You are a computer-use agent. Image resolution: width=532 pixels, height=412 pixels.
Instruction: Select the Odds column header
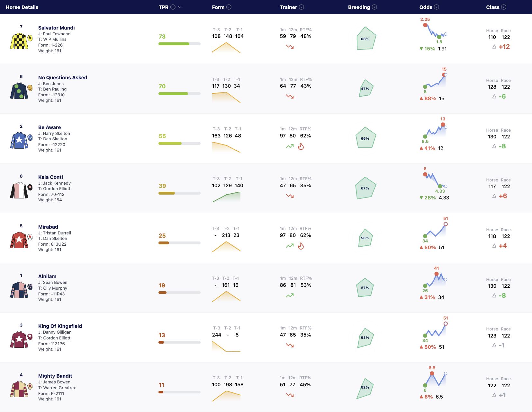click(x=426, y=7)
